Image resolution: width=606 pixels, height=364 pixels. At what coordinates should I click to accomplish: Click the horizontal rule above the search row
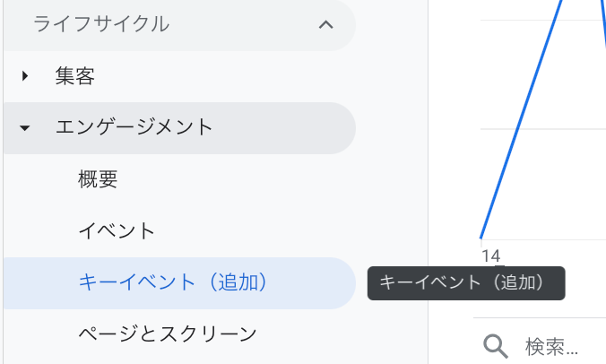coord(540,318)
